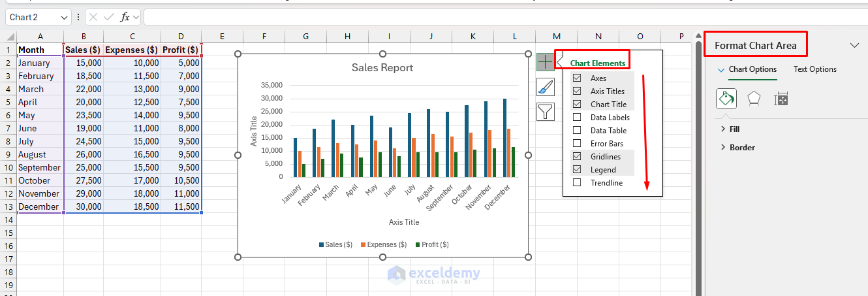Select the Profit ($) header cell
The width and height of the screenshot is (868, 296).
[x=181, y=50]
